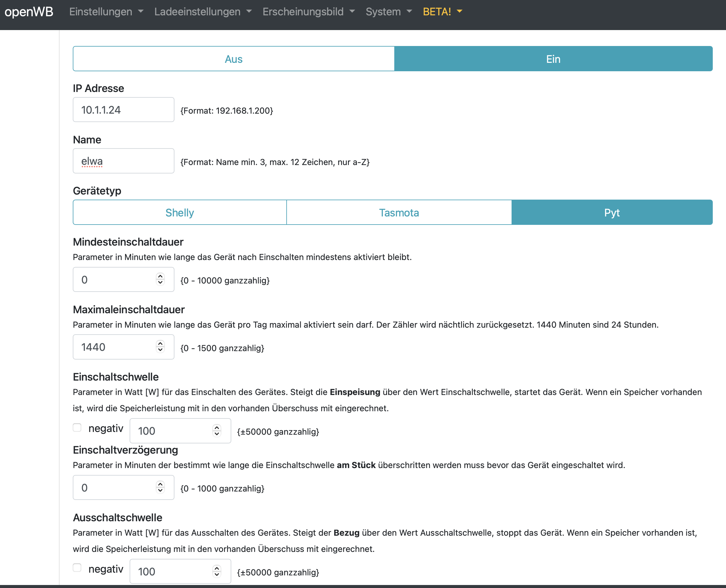Image resolution: width=726 pixels, height=588 pixels.
Task: Increase Einschaltverzögerung using the up arrow
Action: click(x=160, y=484)
